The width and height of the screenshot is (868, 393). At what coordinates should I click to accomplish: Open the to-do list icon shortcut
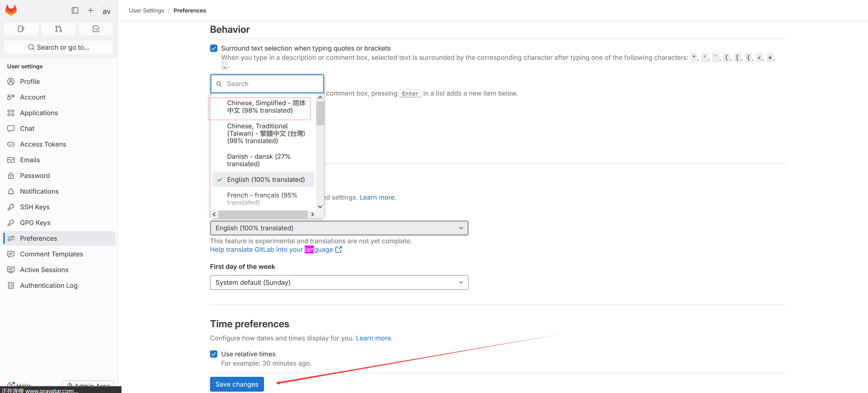tap(96, 29)
